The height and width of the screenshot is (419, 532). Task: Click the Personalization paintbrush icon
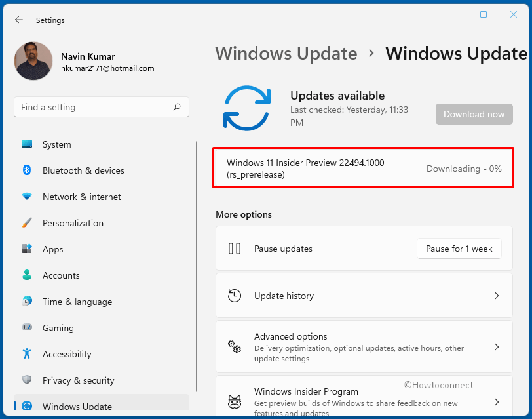pyautogui.click(x=27, y=223)
